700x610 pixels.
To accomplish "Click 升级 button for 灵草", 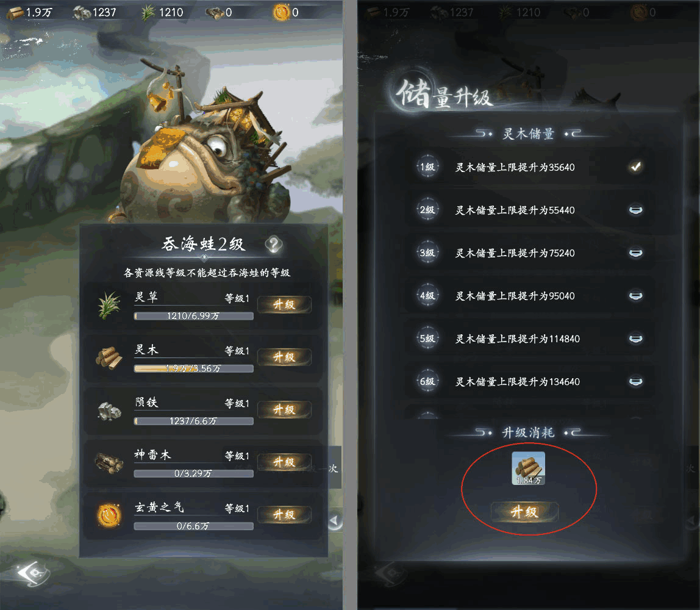I will pos(284,304).
